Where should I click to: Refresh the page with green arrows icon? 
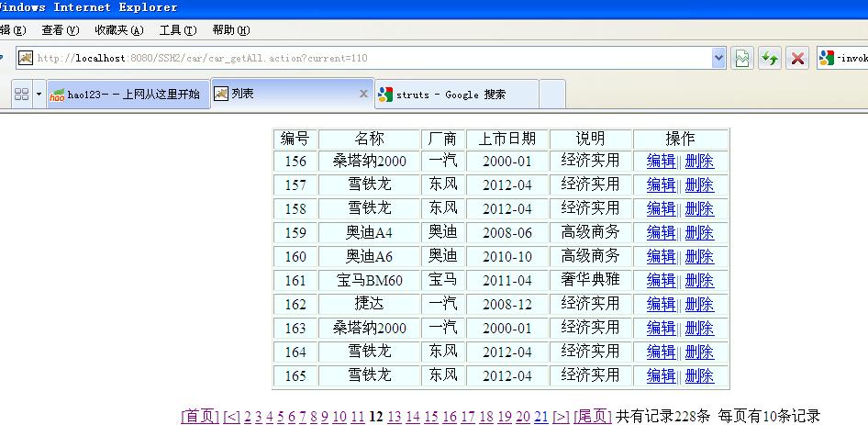(770, 58)
